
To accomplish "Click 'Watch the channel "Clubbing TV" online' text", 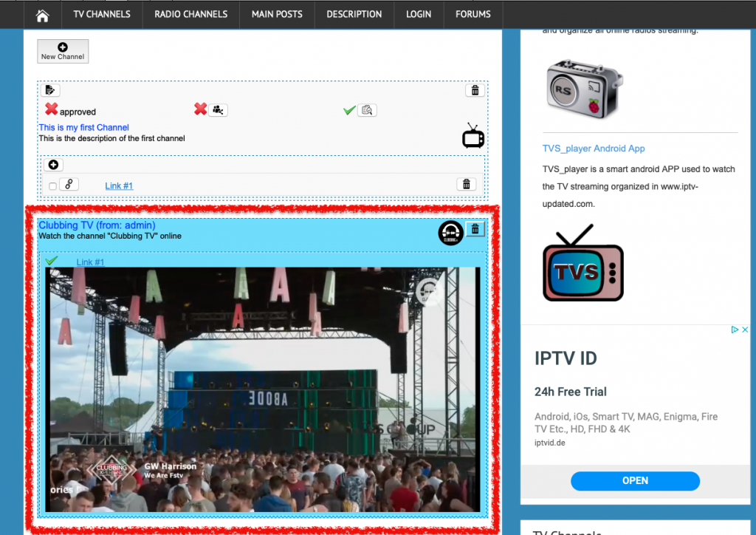I will 110,236.
